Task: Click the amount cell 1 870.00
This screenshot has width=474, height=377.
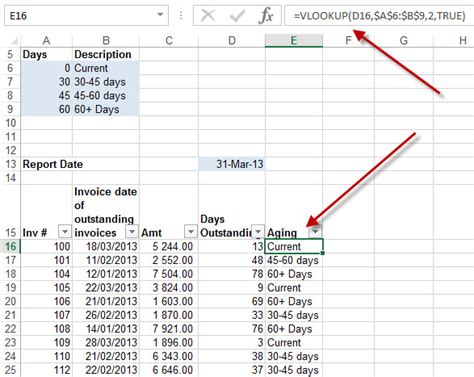Action: coord(169,315)
